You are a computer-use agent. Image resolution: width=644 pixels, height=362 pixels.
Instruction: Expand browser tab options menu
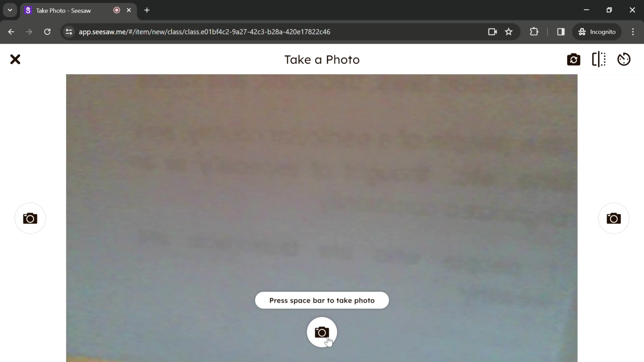[10, 10]
